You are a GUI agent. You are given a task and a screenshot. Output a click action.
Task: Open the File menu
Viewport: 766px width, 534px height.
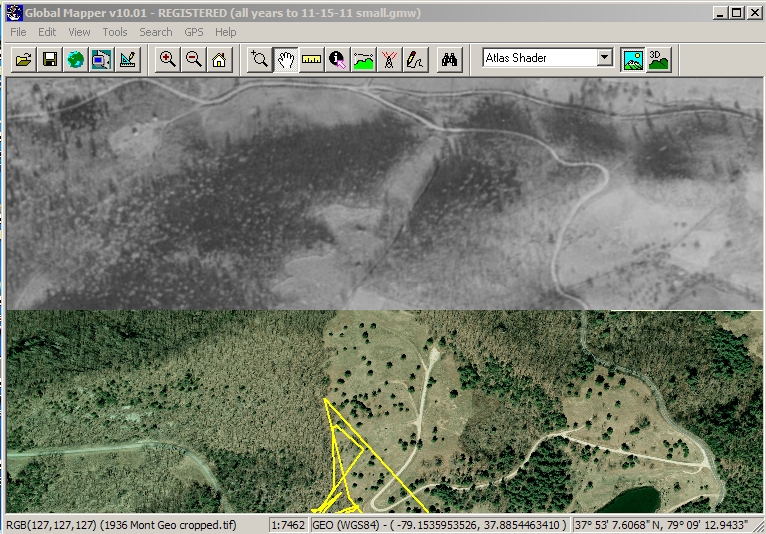click(18, 32)
